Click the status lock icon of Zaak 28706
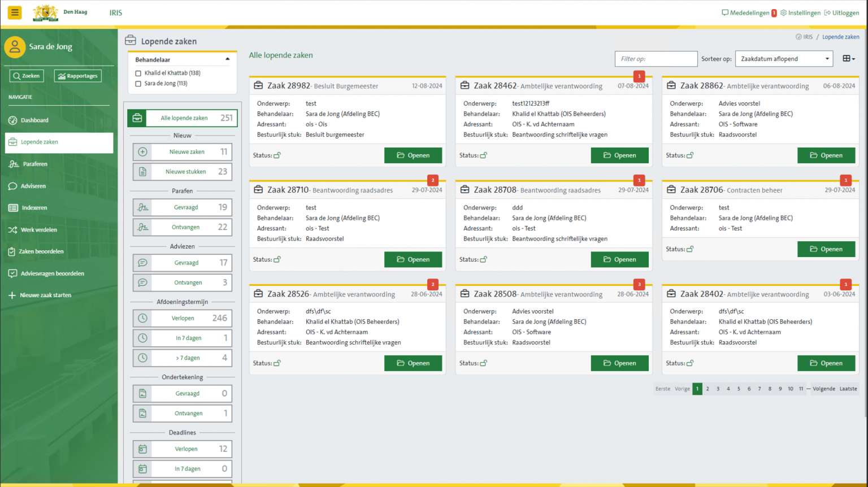Screen dimensions: 868x487 pyautogui.click(x=690, y=249)
